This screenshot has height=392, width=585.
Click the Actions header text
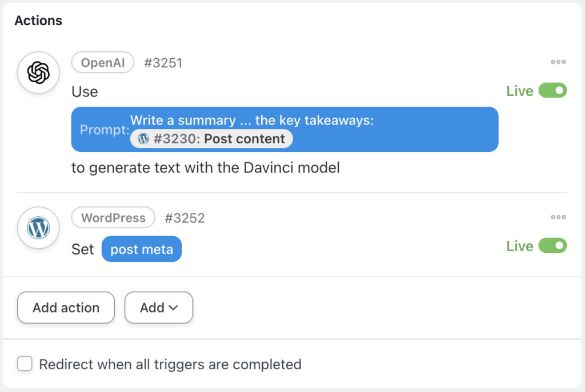pos(38,20)
